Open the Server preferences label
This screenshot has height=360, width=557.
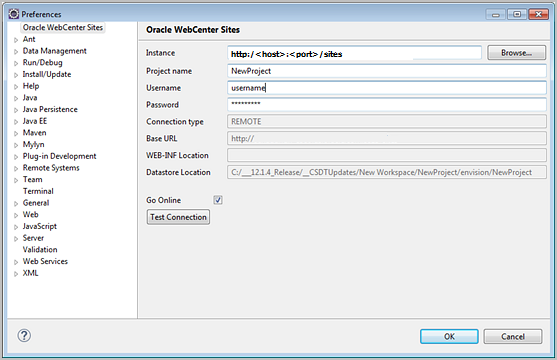(33, 238)
